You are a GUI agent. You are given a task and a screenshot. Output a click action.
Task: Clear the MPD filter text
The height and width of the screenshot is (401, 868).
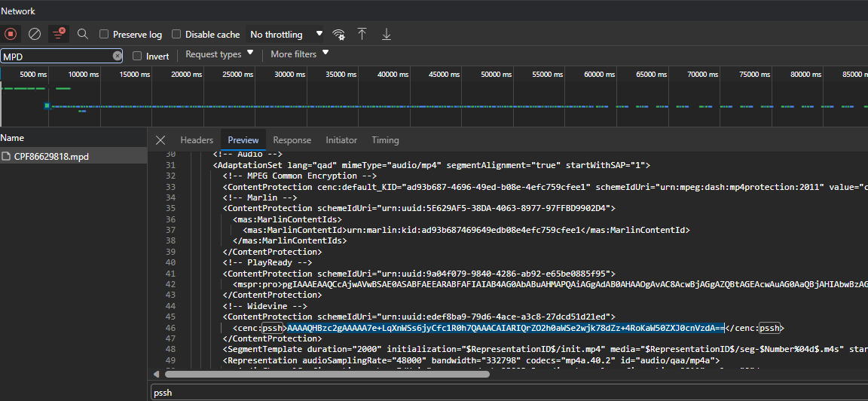tap(118, 56)
